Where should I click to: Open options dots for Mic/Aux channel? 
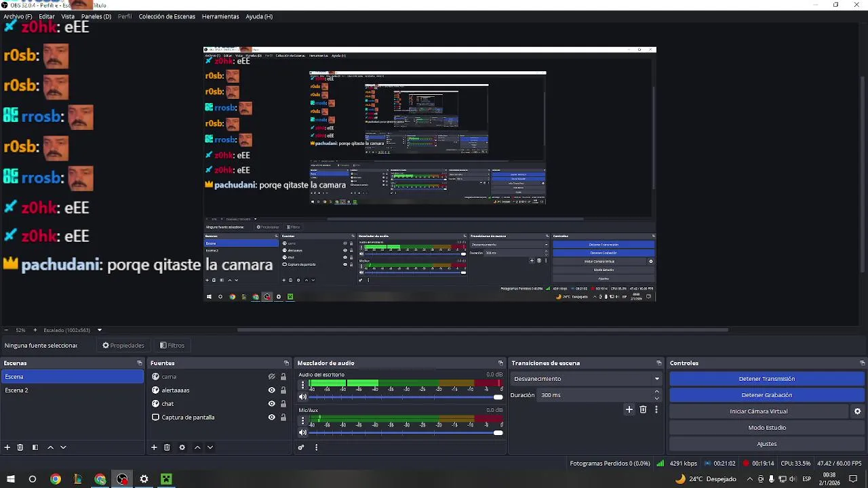tap(303, 421)
